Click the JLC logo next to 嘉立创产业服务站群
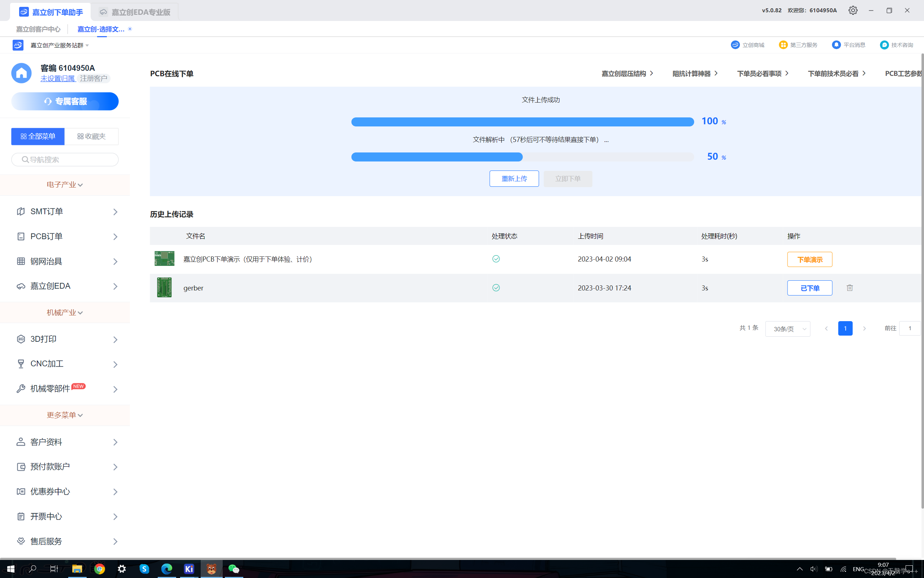924x578 pixels. (x=18, y=45)
